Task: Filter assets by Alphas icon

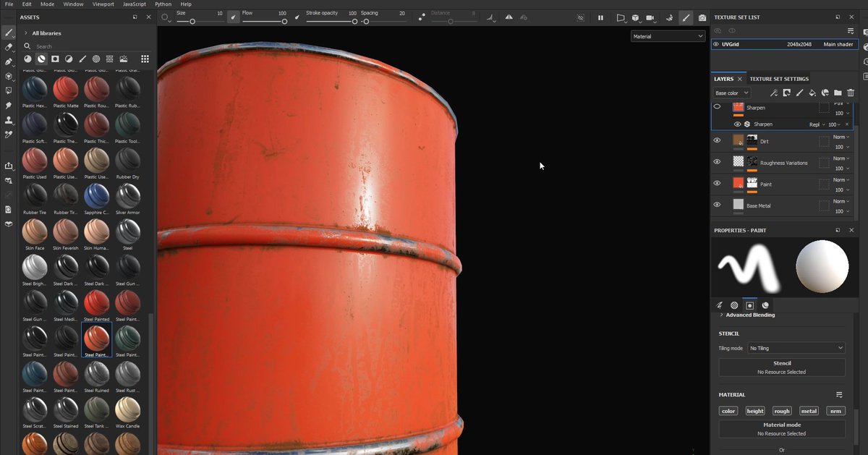Action: coord(96,59)
